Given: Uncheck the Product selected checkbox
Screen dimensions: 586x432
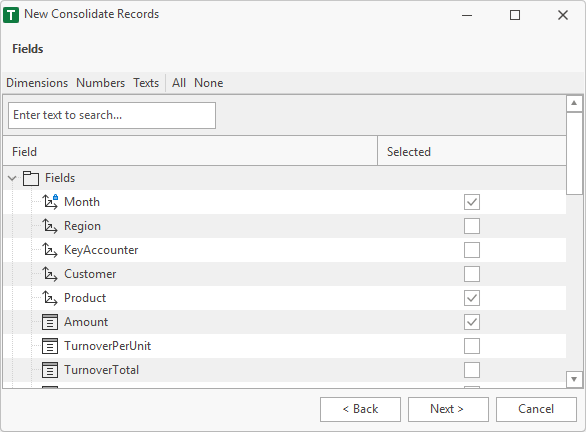Looking at the screenshot, I should point(472,298).
